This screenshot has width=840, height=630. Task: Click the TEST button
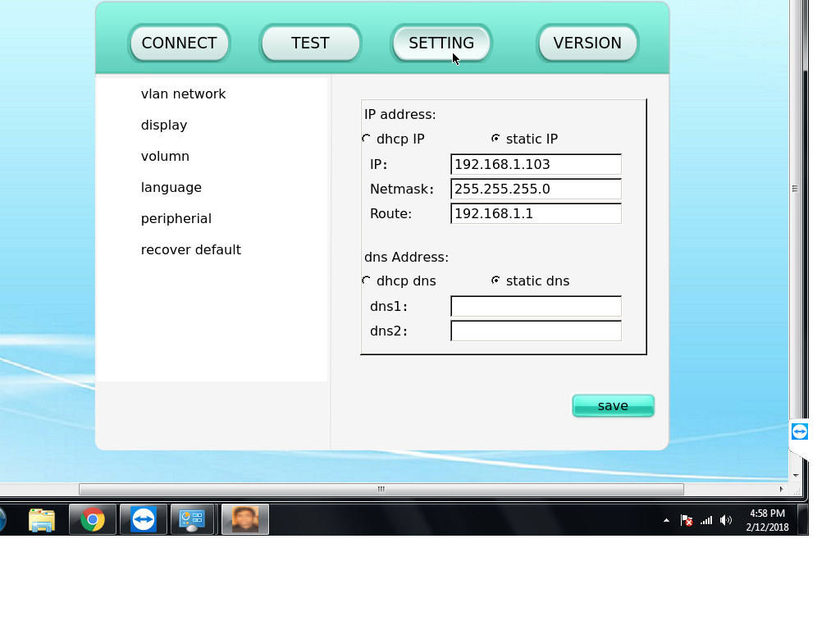[x=310, y=43]
